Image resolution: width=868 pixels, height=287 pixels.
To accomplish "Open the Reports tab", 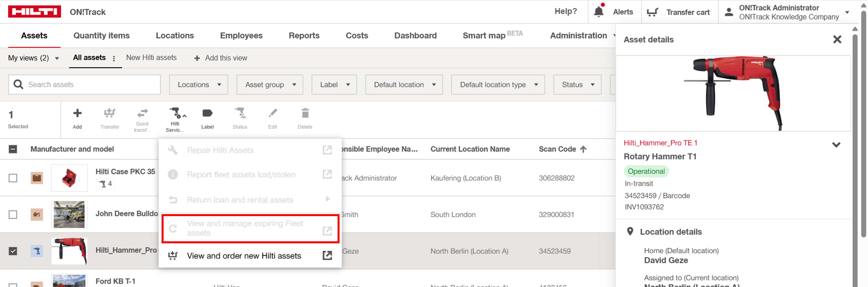I will click(304, 35).
